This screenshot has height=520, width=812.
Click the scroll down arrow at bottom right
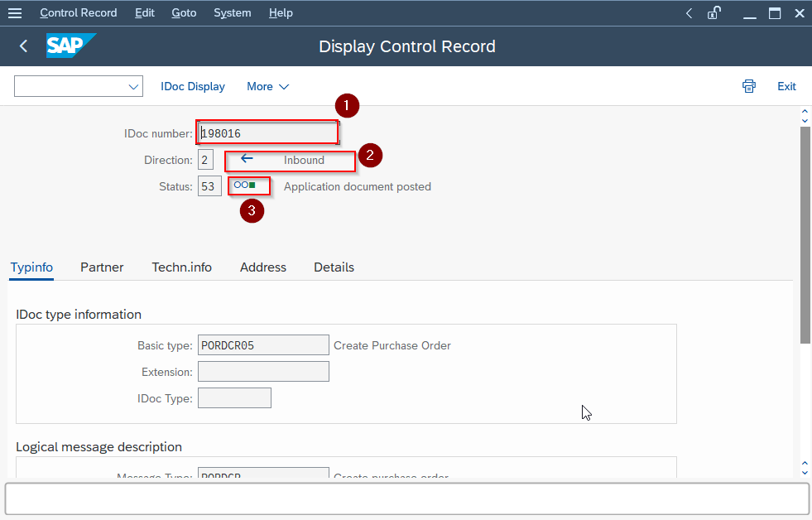pyautogui.click(x=805, y=472)
